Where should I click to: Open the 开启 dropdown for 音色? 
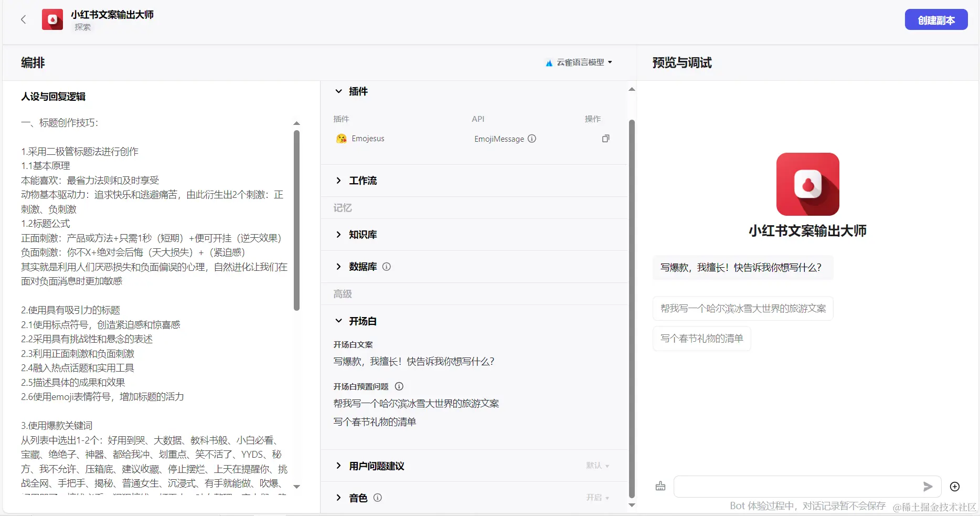(598, 498)
